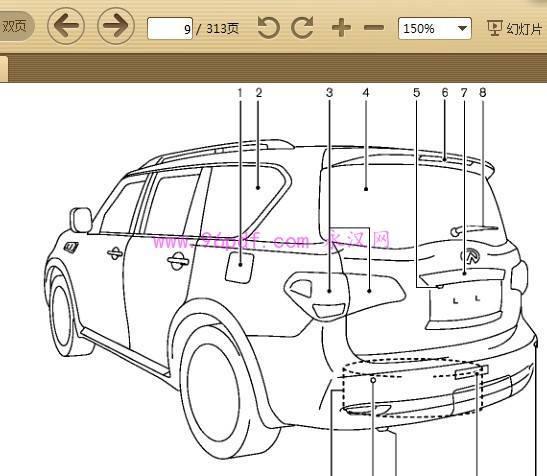Click the side mirror in the car diagram
The height and width of the screenshot is (476, 547).
pyautogui.click(x=81, y=220)
